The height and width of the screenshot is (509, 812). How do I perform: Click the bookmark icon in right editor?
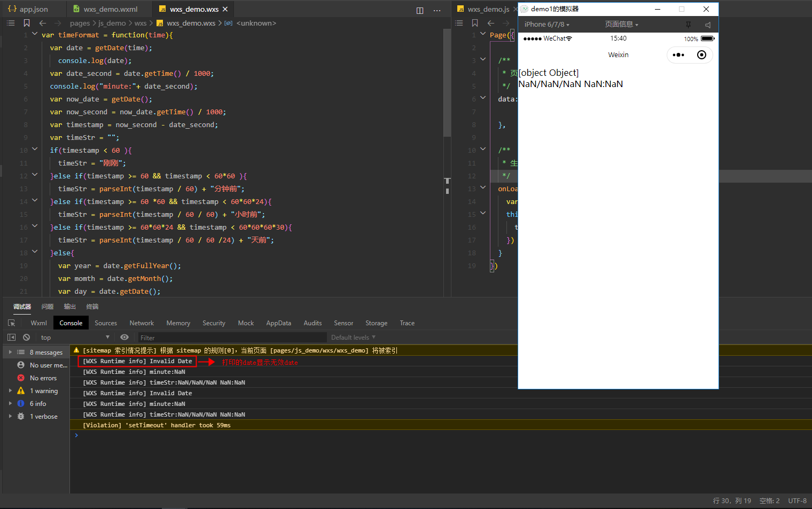475,23
